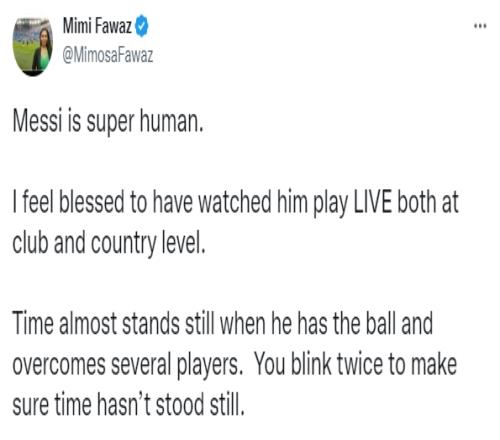Select the line "Messi is super human."
The image size is (500, 440).
pyautogui.click(x=108, y=121)
